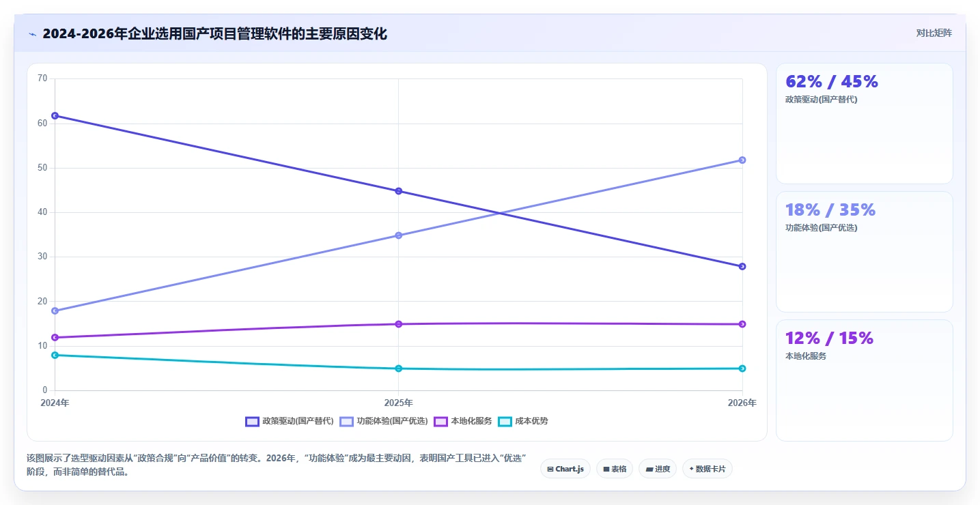Viewport: 980px width, 505px height.
Task: Click the 成本优势 data point at 2026年
Action: 742,369
